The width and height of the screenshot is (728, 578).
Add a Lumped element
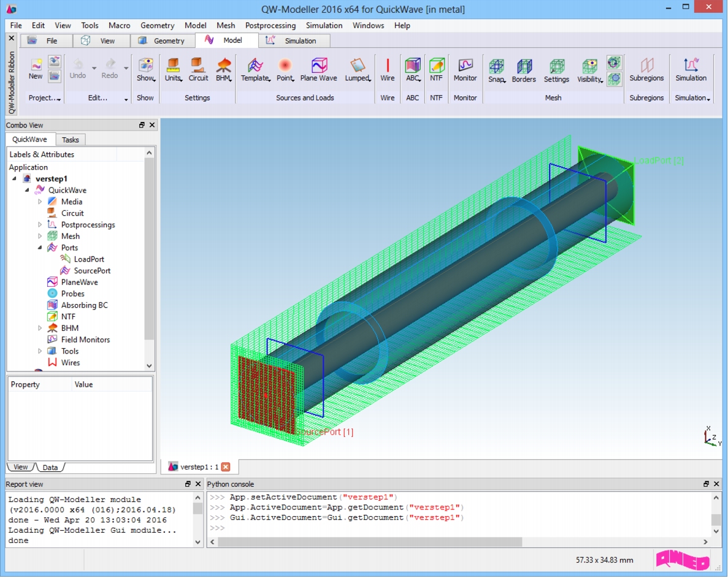[358, 70]
